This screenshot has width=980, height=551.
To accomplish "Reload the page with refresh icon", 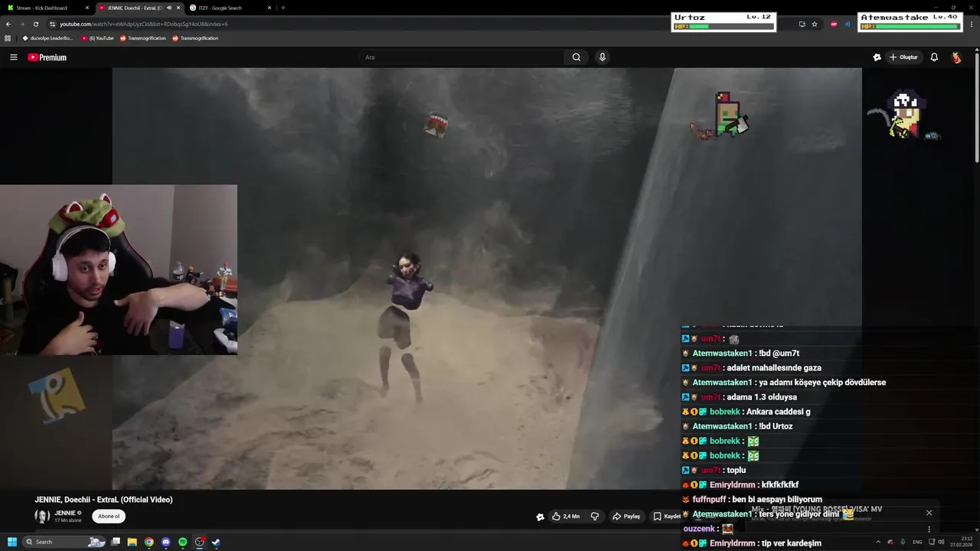I will 35,24.
